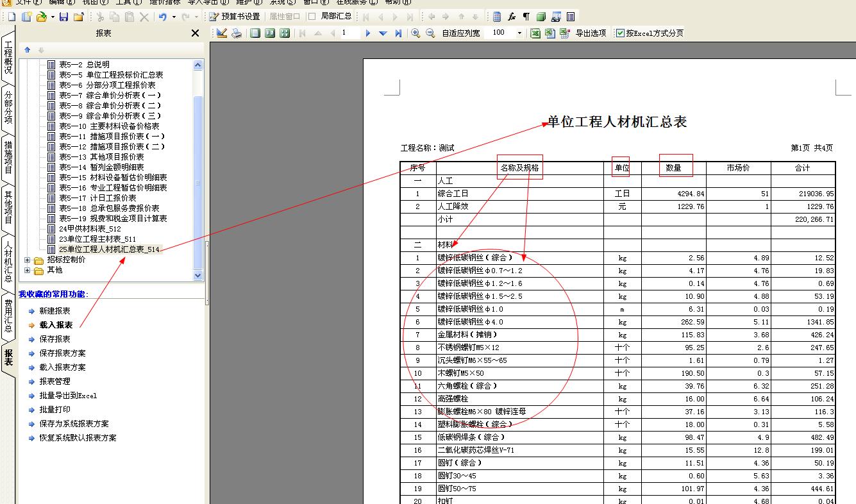
Task: Click the new-from-template document icon
Action: [26, 17]
